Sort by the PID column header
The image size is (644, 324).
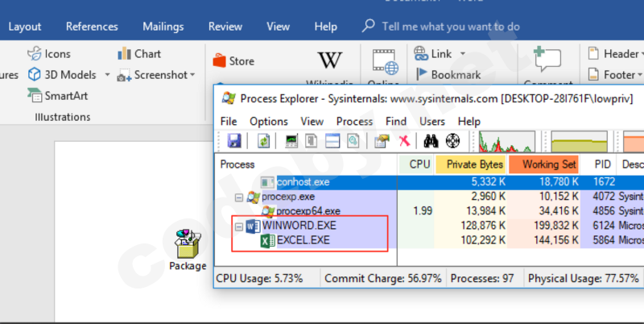598,164
